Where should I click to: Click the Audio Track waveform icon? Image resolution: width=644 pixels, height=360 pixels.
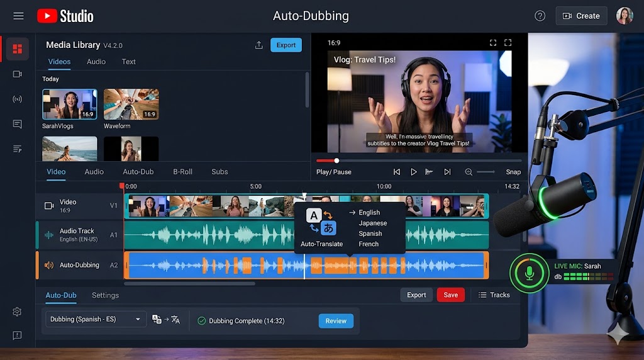(x=49, y=235)
